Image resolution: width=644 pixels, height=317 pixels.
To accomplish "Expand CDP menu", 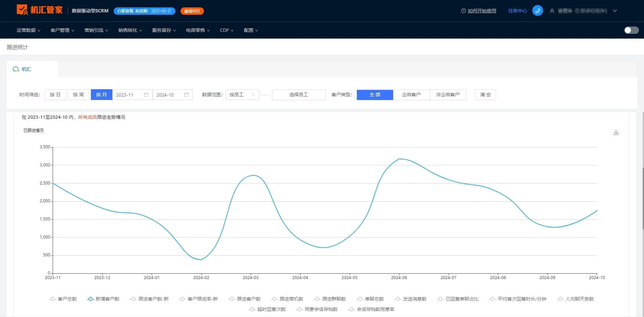I will coord(227,30).
